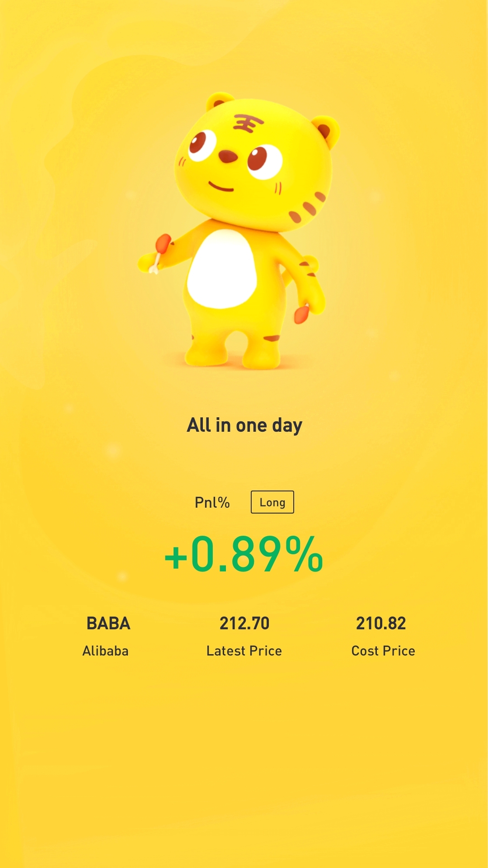Click the tiger mascot's nose
The image size is (488, 868).
[x=228, y=157]
